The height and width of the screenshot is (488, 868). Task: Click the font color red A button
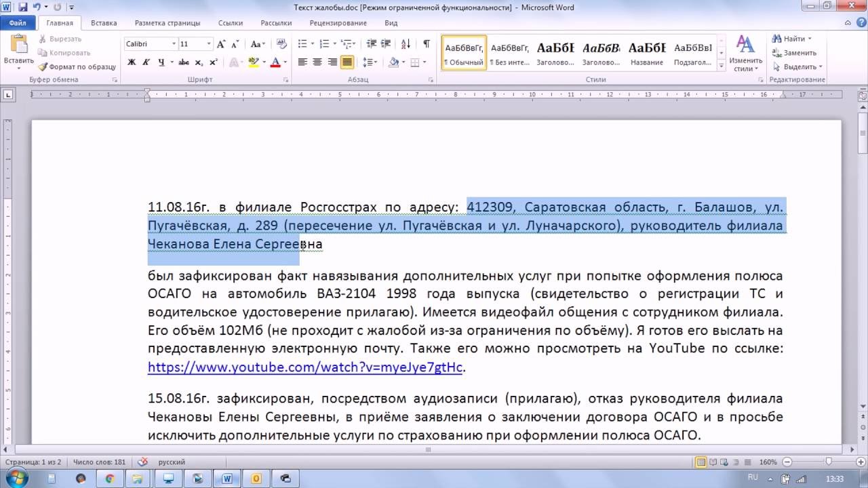(275, 62)
